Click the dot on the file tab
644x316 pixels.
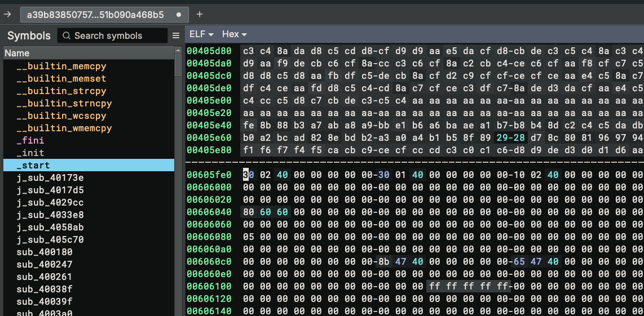(x=179, y=14)
